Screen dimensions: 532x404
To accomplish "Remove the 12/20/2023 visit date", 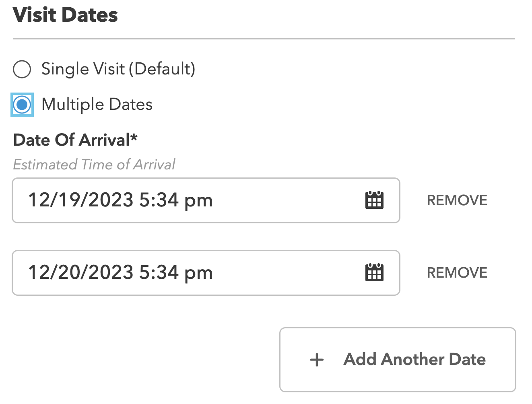I will pos(456,272).
